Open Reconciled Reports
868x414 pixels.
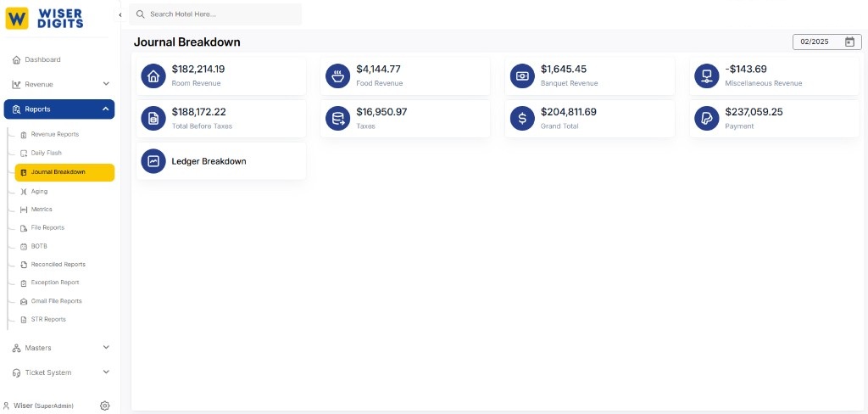tap(58, 265)
